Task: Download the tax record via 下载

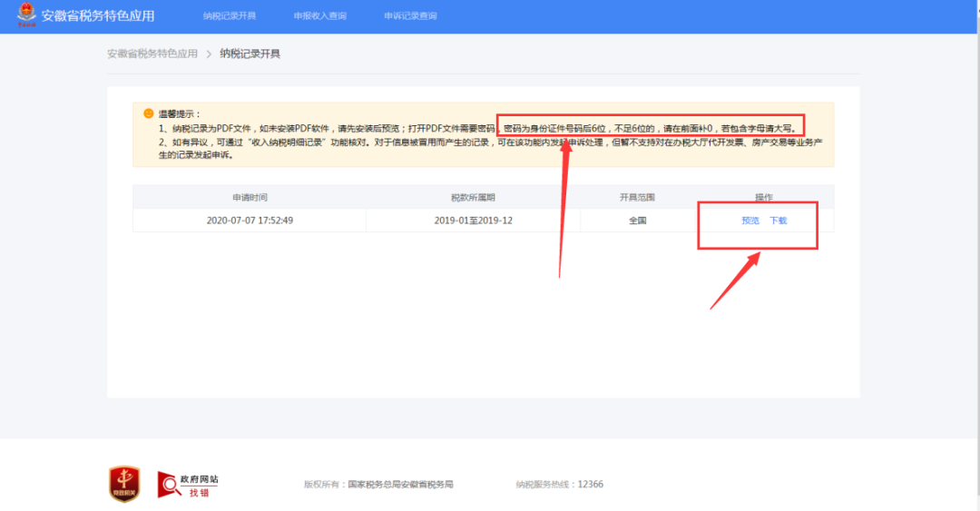Action: tap(779, 221)
